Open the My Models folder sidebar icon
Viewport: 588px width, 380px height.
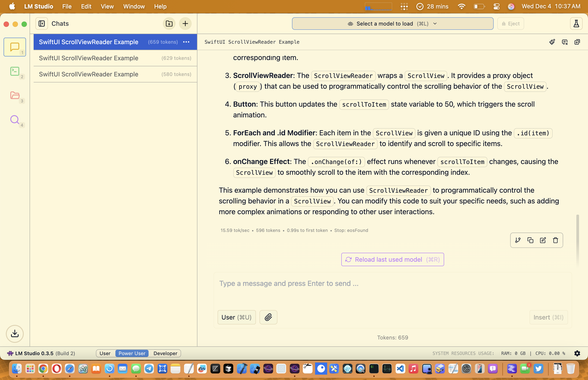tap(15, 95)
